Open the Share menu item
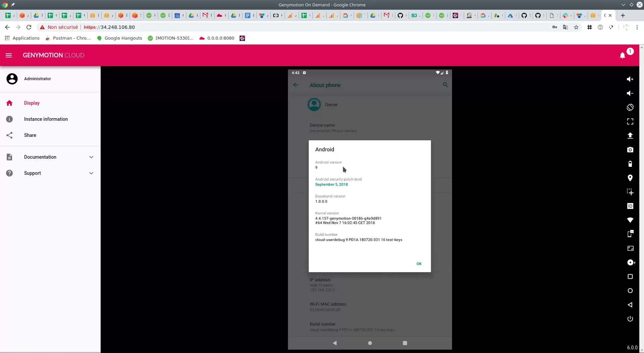The height and width of the screenshot is (353, 644). [50, 135]
